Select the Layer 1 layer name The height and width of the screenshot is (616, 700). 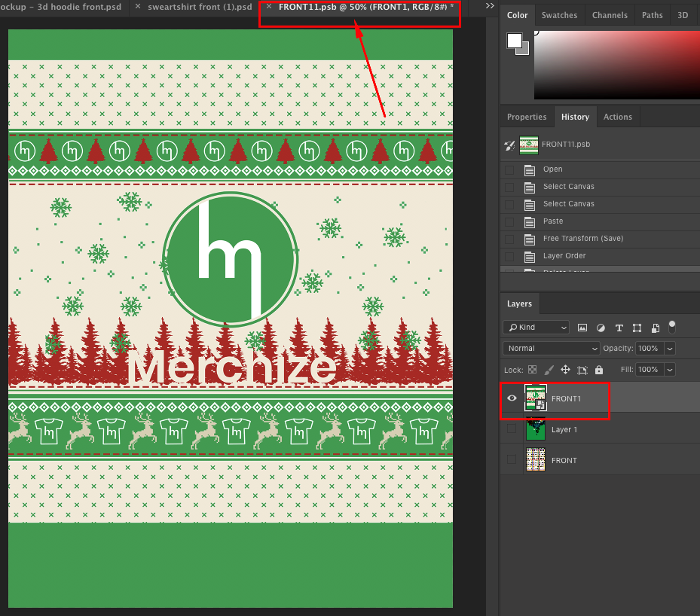[564, 429]
